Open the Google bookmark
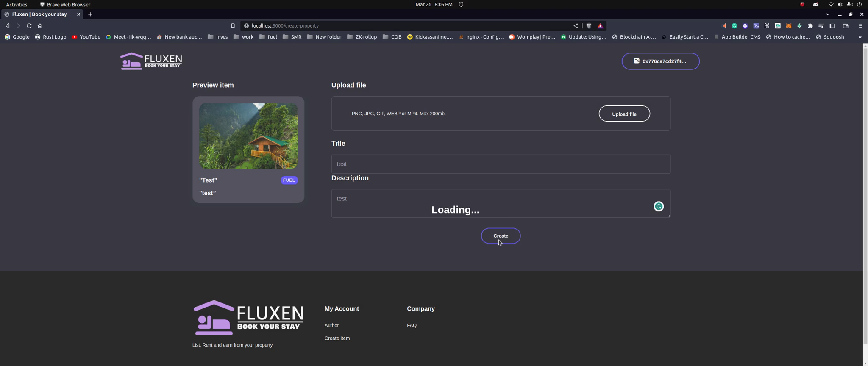The width and height of the screenshot is (868, 366). [x=17, y=37]
